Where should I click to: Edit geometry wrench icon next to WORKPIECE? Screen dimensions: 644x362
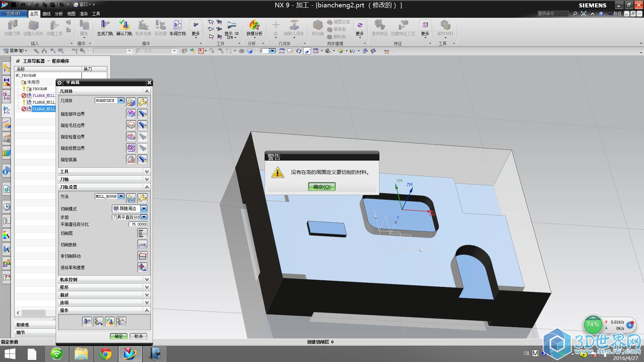pyautogui.click(x=143, y=102)
